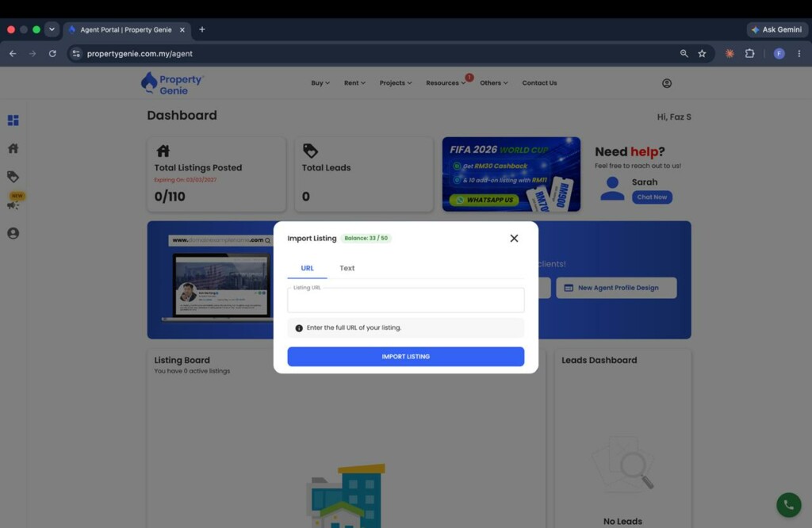Click the browser back arrow
The height and width of the screenshot is (528, 812).
[13, 53]
